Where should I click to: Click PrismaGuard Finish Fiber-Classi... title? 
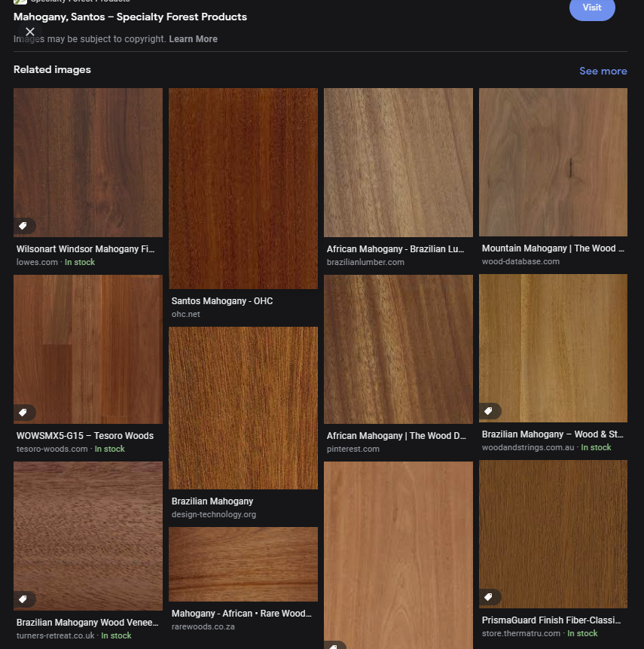(551, 620)
